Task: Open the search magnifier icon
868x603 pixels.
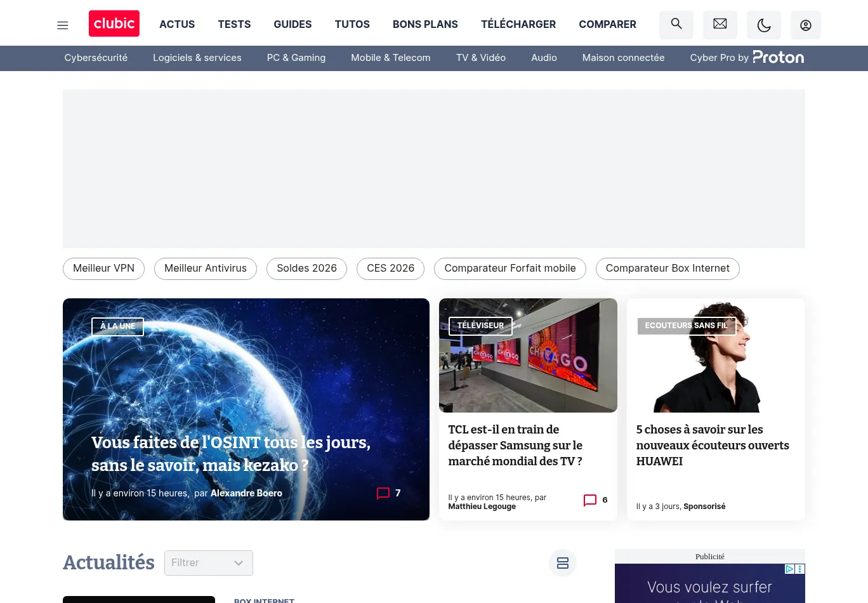Action: click(x=676, y=24)
